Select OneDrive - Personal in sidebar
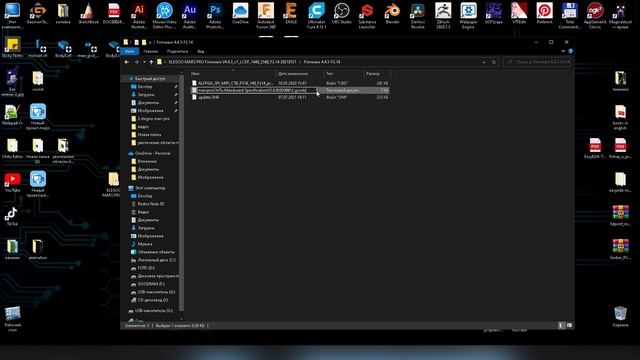The image size is (640, 360). pos(152,153)
